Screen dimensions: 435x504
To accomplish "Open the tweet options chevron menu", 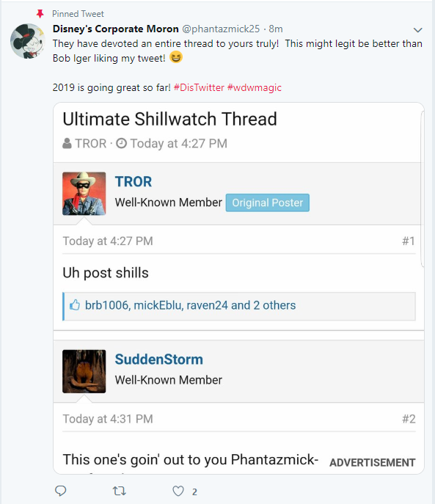I will coord(417,30).
